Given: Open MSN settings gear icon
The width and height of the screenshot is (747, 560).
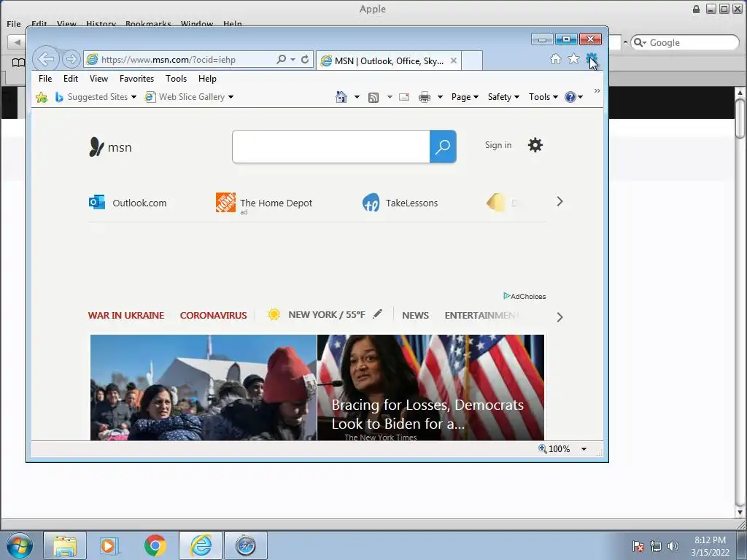Looking at the screenshot, I should [x=535, y=145].
